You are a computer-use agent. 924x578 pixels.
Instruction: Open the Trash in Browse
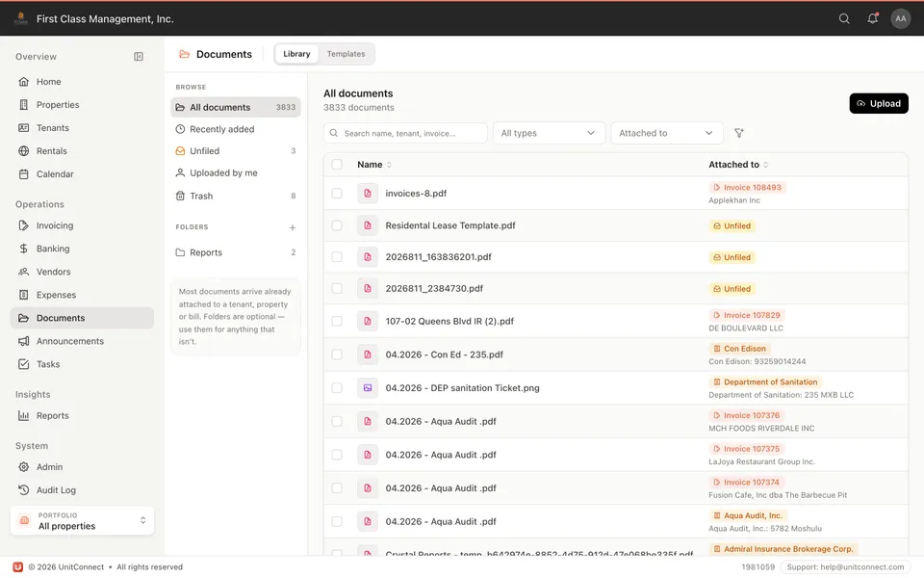point(236,196)
